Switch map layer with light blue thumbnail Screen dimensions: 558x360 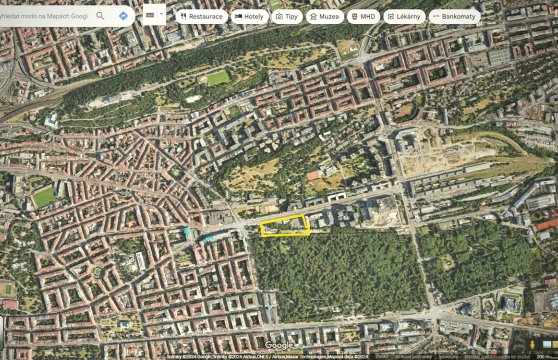547,344
